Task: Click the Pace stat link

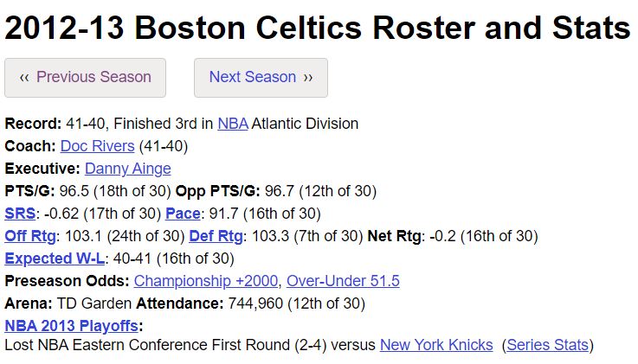Action: coord(183,214)
